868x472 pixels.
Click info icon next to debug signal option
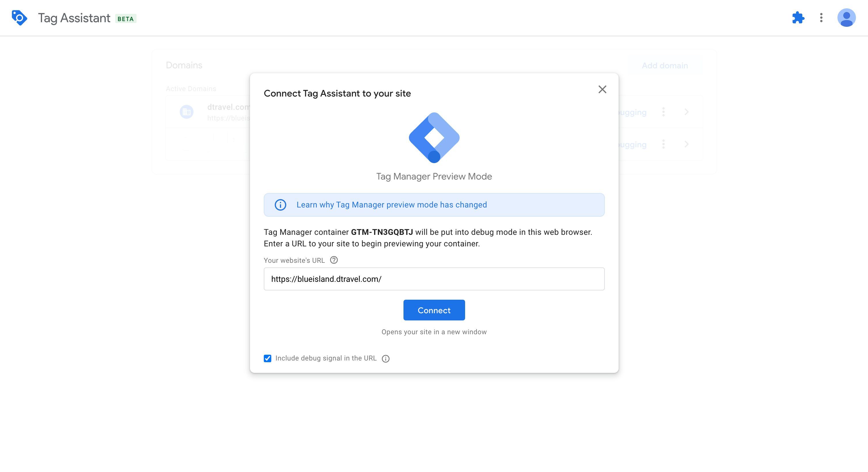pos(386,359)
